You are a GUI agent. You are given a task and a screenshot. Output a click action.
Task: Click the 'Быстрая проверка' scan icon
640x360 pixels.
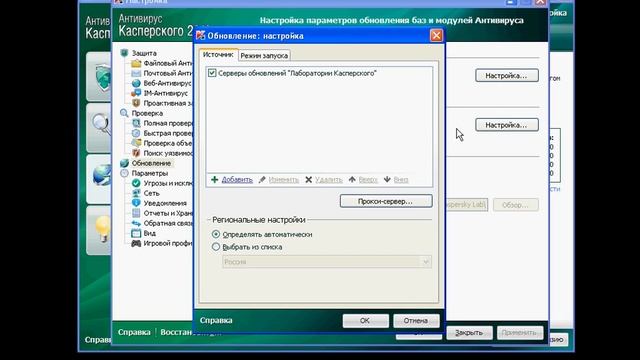click(136, 133)
